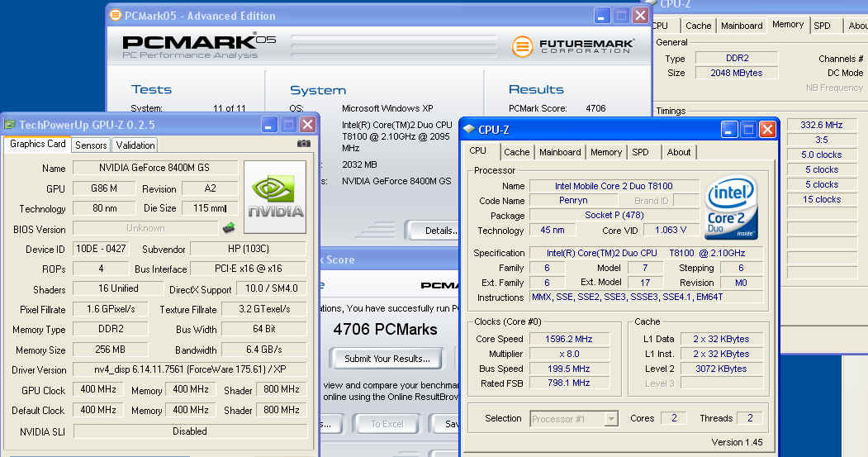868x457 pixels.
Task: Open Cache tab in background CPU-Z window
Action: (698, 26)
